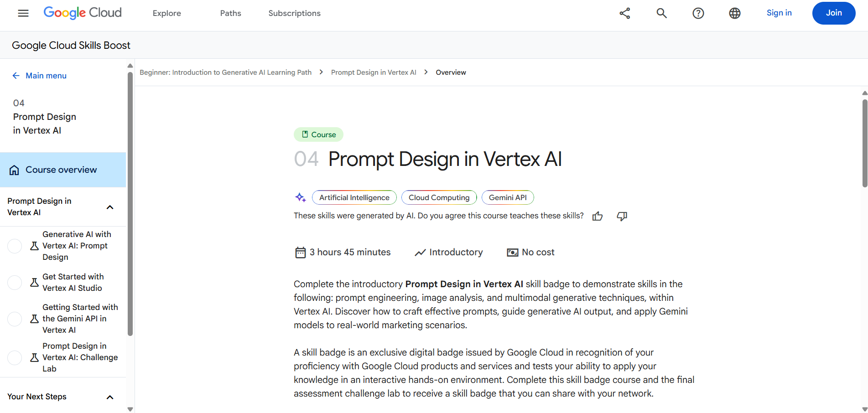
Task: Click the 'No cost' text
Action: 538,252
